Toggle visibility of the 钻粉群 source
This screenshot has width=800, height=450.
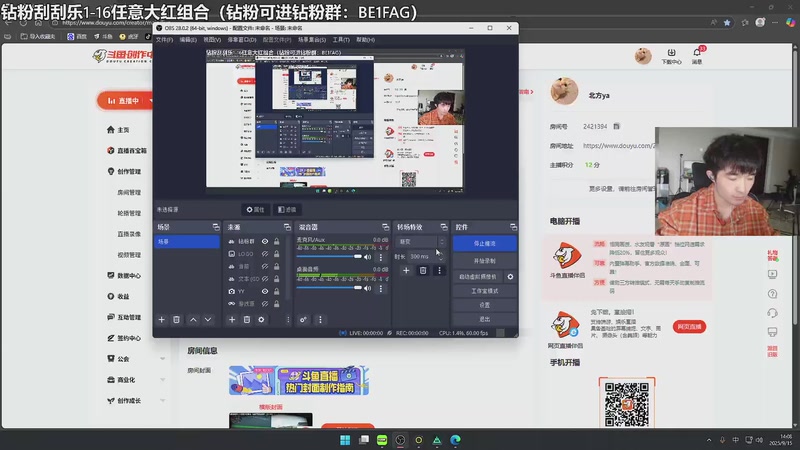pyautogui.click(x=265, y=241)
